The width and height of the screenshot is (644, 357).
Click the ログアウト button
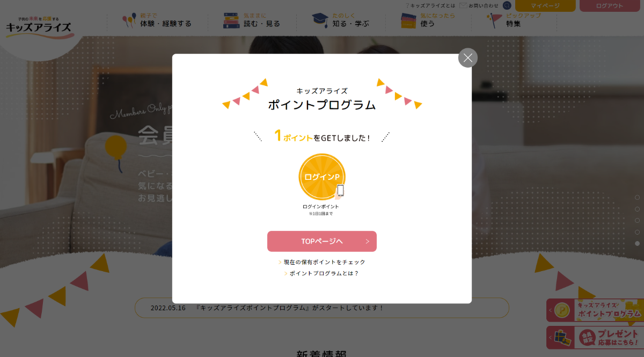[x=610, y=5]
